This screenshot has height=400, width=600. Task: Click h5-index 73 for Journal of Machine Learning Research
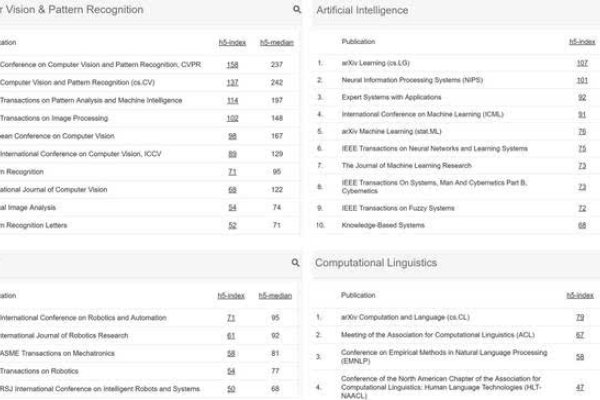point(582,165)
